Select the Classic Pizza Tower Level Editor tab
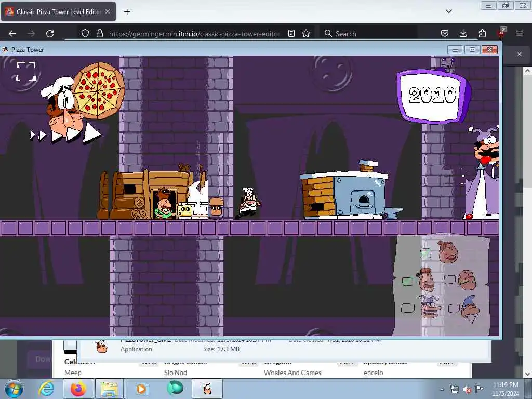This screenshot has width=532, height=399. coord(58,12)
